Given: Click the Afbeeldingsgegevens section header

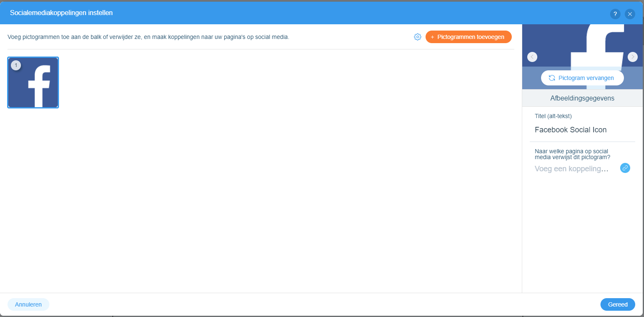Looking at the screenshot, I should pyautogui.click(x=582, y=98).
